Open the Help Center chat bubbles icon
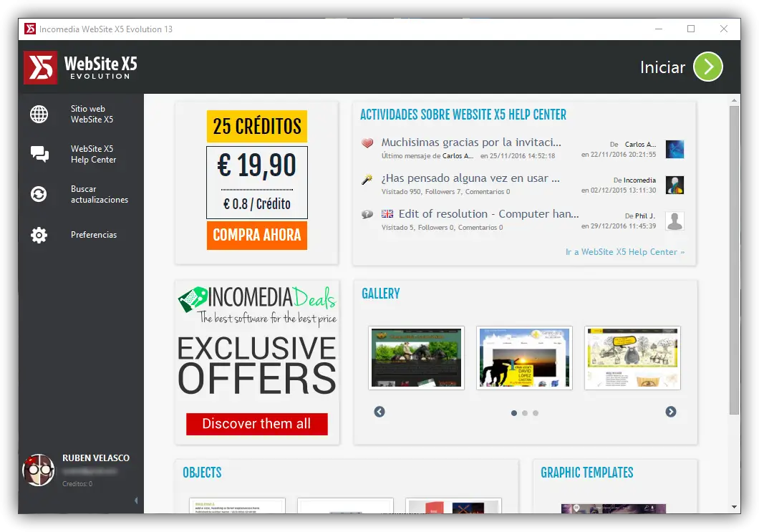The image size is (759, 532). 39,154
